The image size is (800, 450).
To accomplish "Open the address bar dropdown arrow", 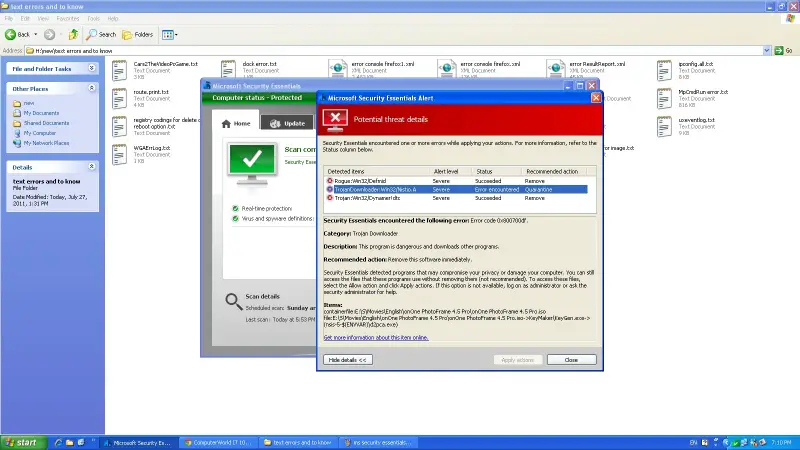I will coord(766,51).
